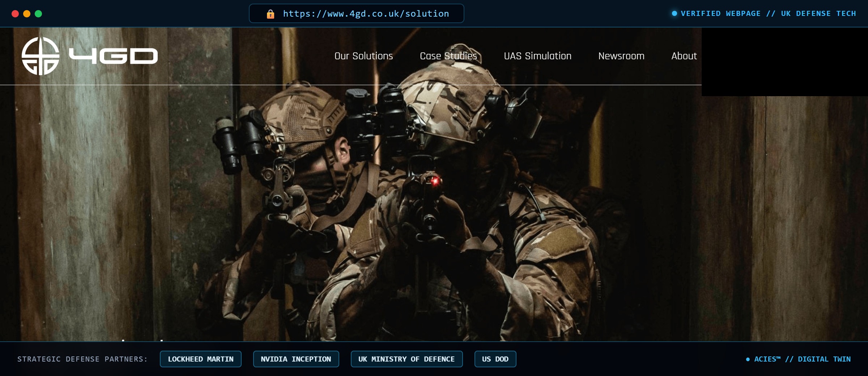Viewport: 868px width, 376px height.
Task: Click the yellow minimize window dot
Action: [x=27, y=14]
